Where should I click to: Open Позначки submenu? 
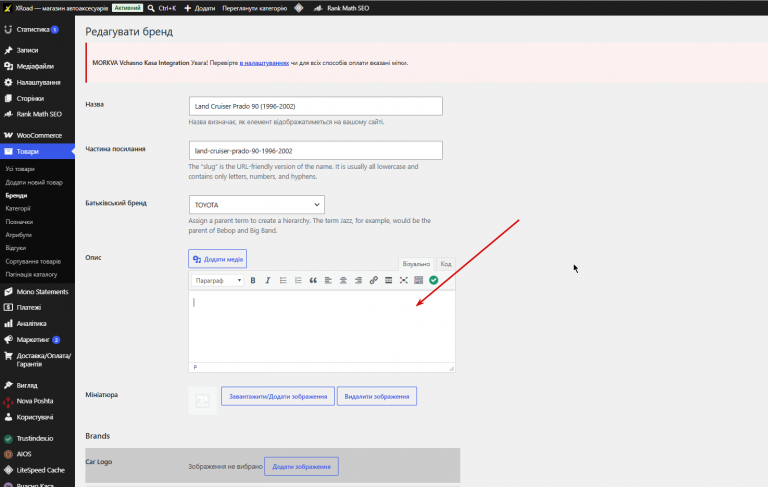(x=19, y=222)
